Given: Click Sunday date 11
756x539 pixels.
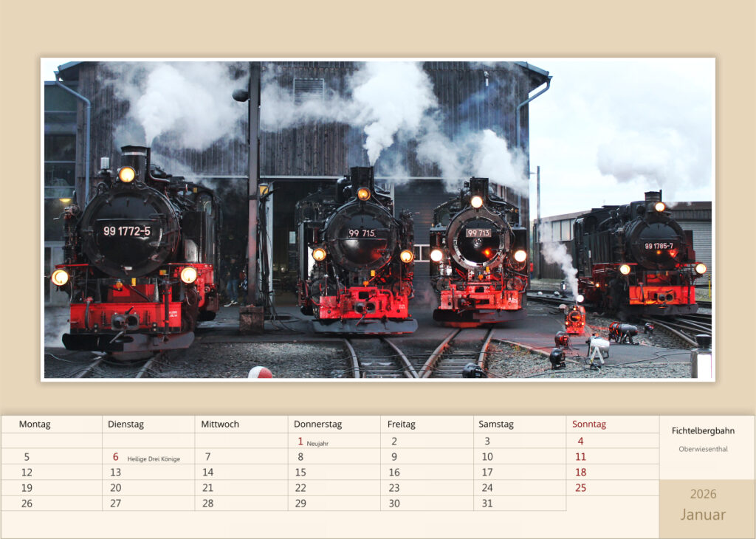Looking at the screenshot, I should (580, 456).
